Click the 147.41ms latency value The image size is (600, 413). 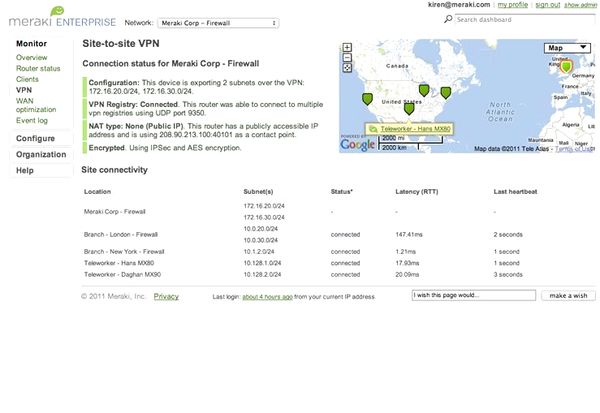[x=409, y=234]
